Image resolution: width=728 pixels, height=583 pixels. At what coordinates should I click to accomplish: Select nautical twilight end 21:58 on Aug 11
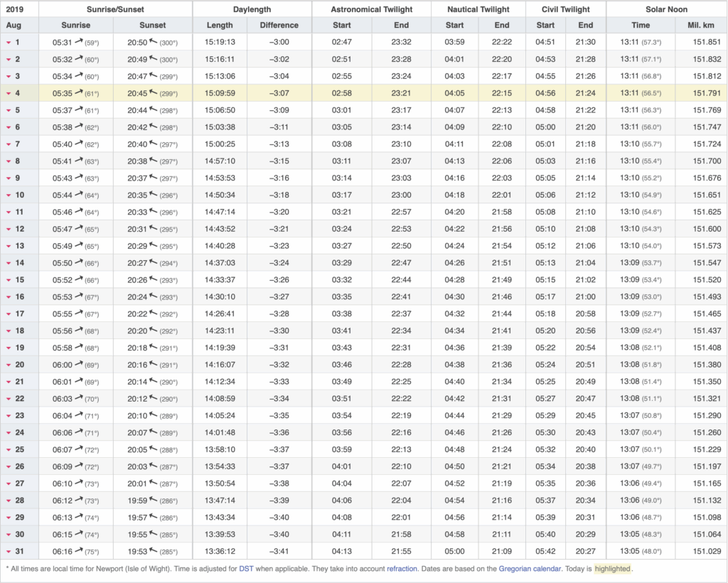(502, 212)
